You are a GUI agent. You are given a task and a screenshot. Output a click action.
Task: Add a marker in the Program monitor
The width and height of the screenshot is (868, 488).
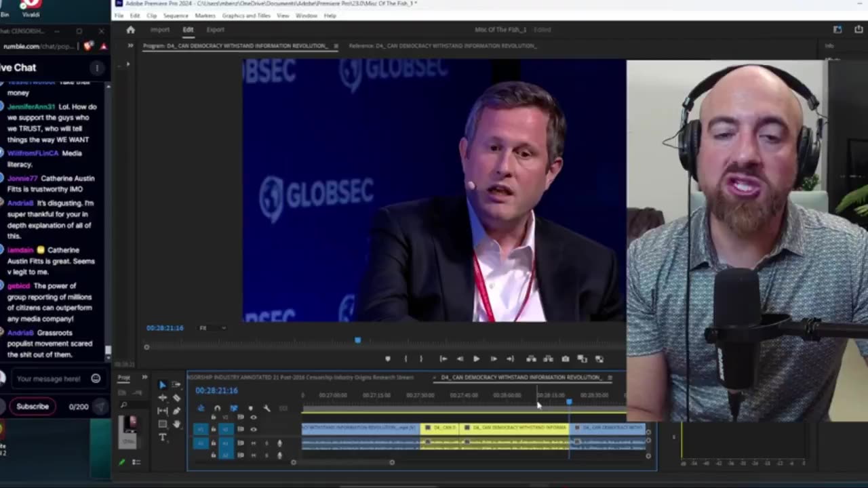387,359
